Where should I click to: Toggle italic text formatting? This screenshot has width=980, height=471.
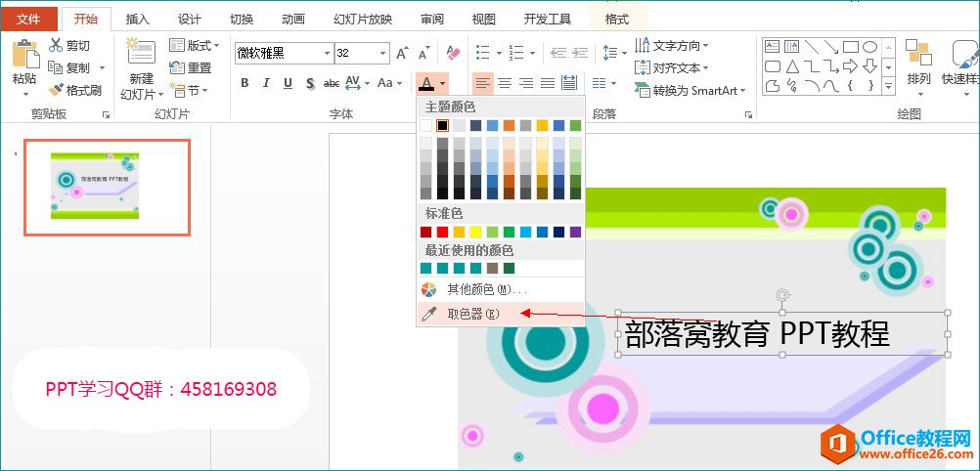pos(266,83)
